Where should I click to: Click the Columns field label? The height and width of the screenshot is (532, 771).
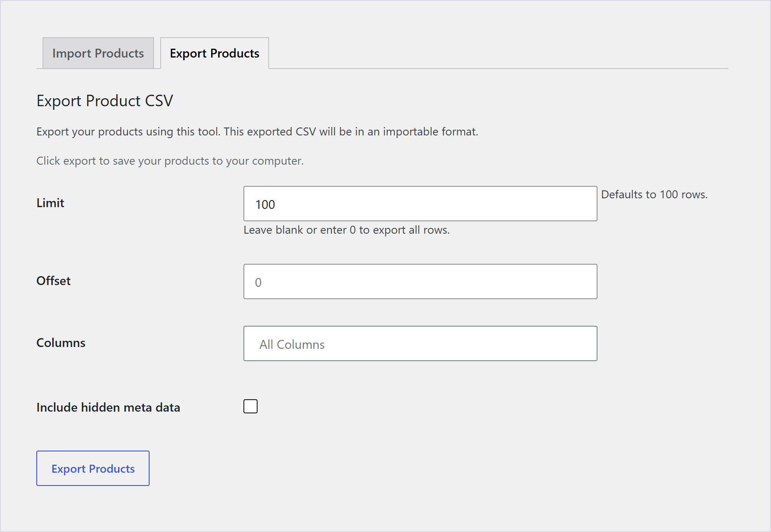tap(61, 343)
